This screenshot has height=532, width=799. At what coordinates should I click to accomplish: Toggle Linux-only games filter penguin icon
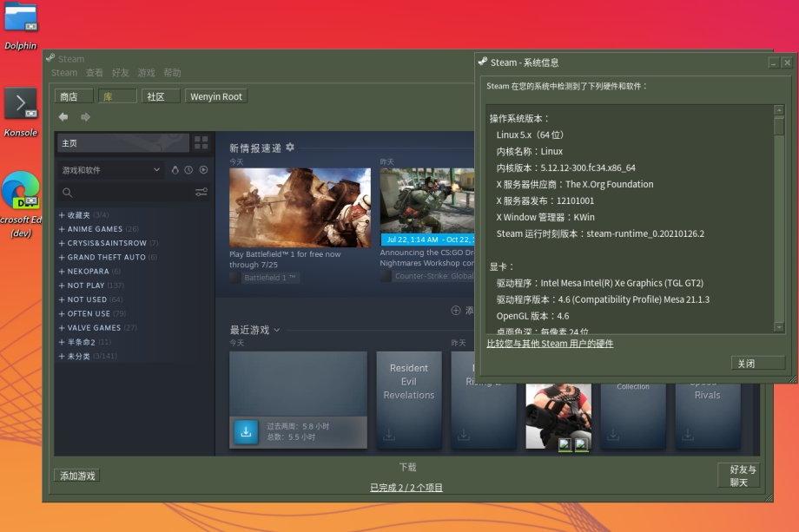[175, 170]
